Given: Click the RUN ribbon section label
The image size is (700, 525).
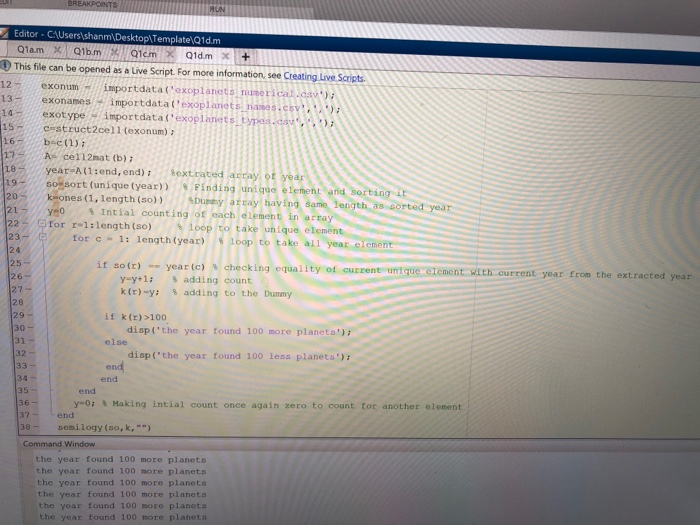Looking at the screenshot, I should pos(217,9).
